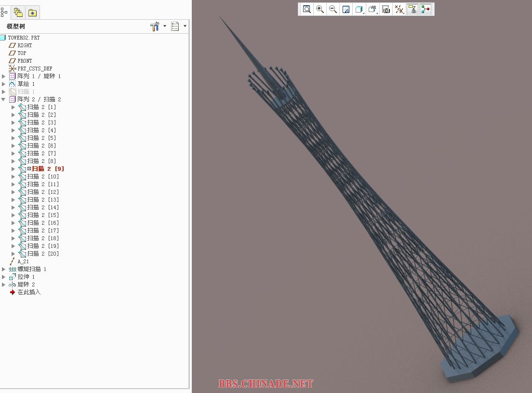
Task: Toggle the annotation display icon
Action: (412, 9)
